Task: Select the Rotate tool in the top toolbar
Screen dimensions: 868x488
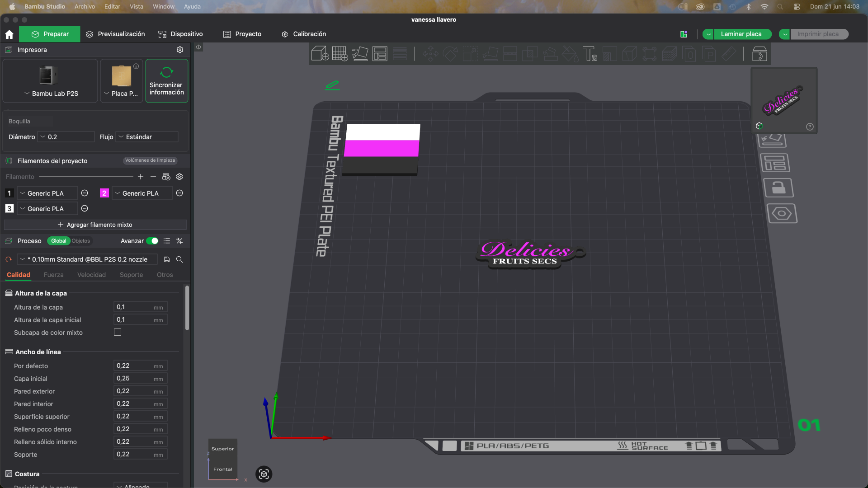Action: pyautogui.click(x=450, y=54)
